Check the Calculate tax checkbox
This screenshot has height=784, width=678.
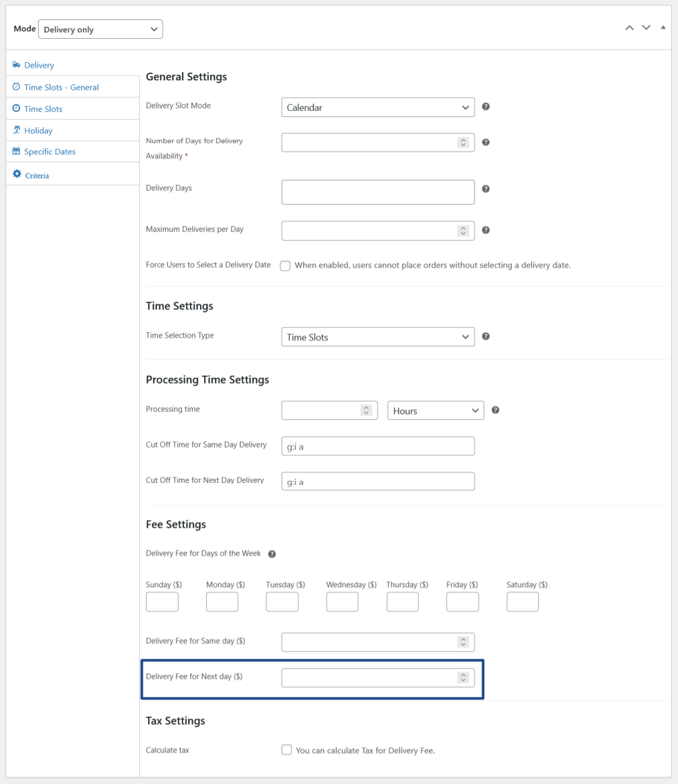(286, 750)
